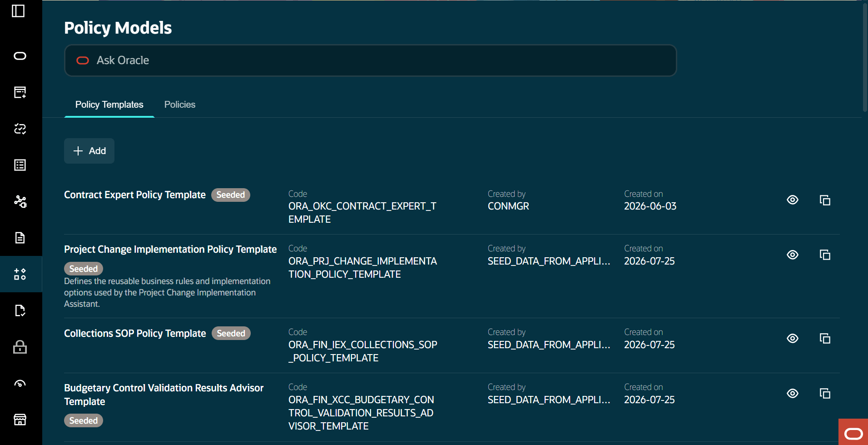Open the sidebar padlock icon

coord(20,347)
